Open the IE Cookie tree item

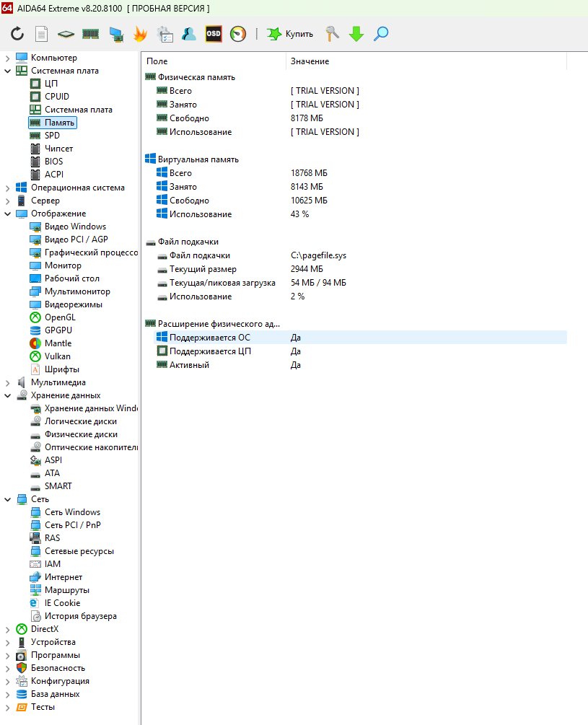(x=62, y=603)
